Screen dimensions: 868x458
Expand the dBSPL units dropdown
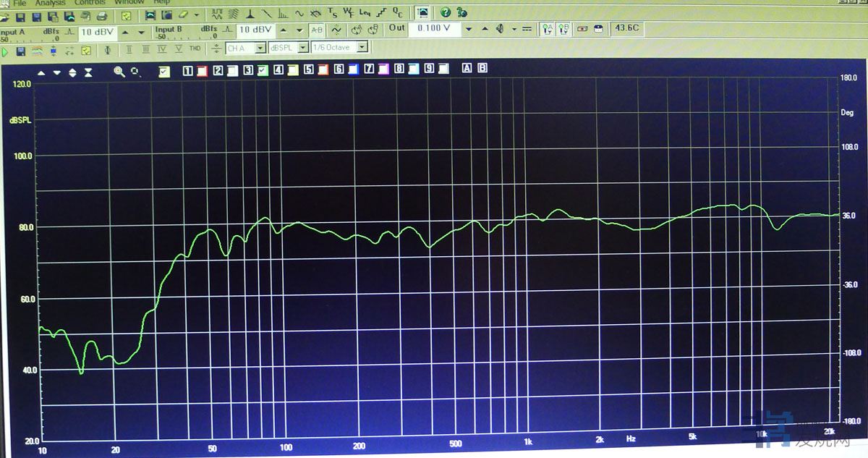pos(287,48)
